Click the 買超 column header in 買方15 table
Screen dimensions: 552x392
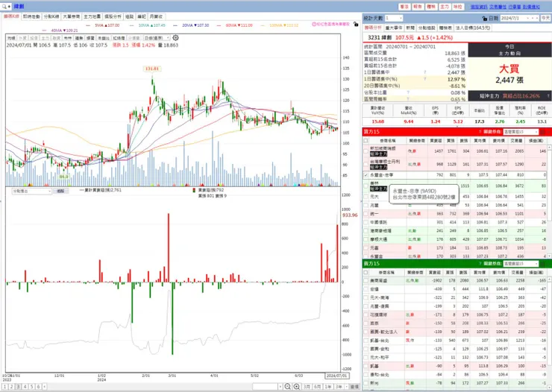[x=436, y=141]
